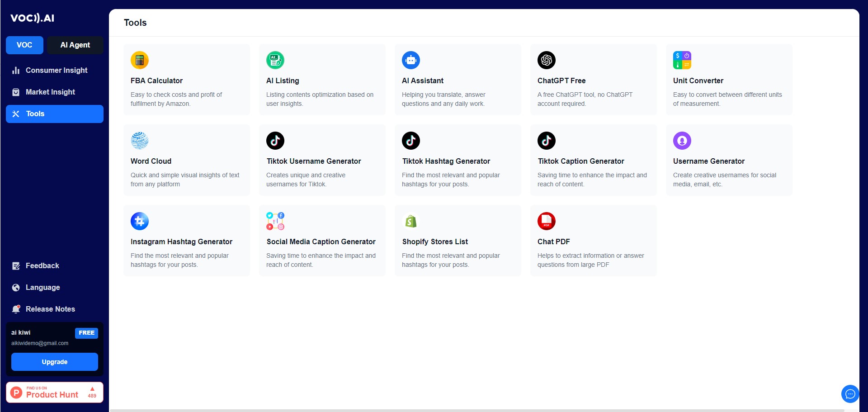Open the Release Notes menu item
868x412 pixels.
pos(55,309)
